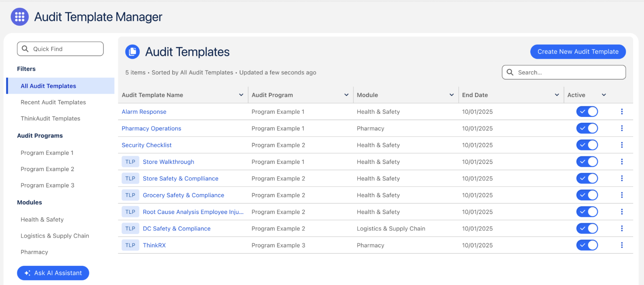This screenshot has height=285, width=644.
Task: Click TLP badge beside Grocery Safety & Compliance
Action: (130, 195)
